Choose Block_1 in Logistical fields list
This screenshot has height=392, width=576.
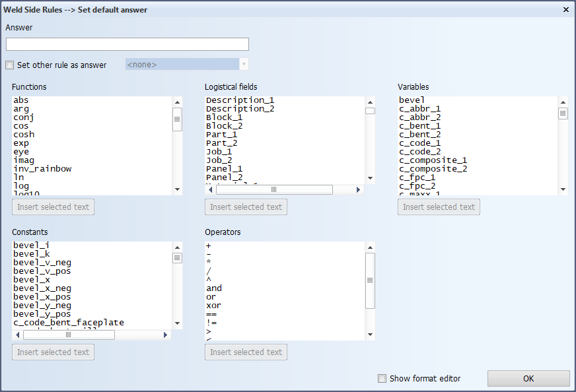224,117
